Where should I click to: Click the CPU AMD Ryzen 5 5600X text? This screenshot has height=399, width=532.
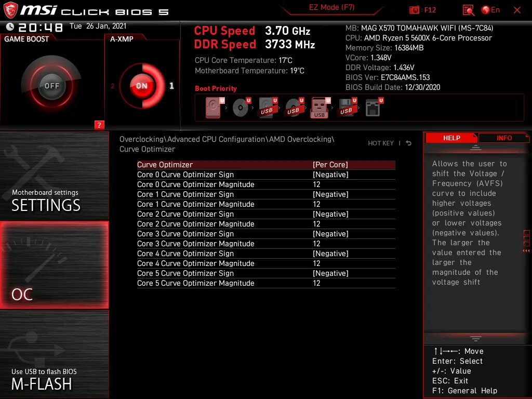[418, 38]
